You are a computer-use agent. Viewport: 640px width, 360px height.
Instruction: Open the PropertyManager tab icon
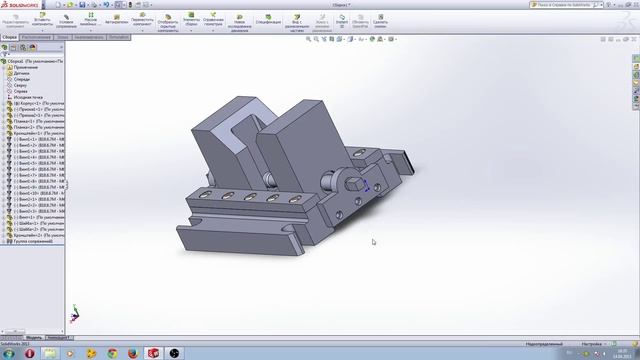pyautogui.click(x=13, y=47)
